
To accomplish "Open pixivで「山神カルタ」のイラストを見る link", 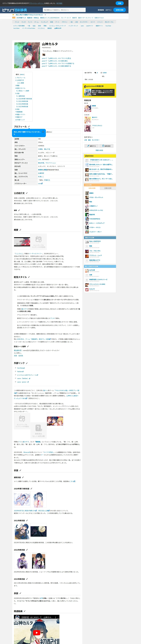I will tap(56, 58).
